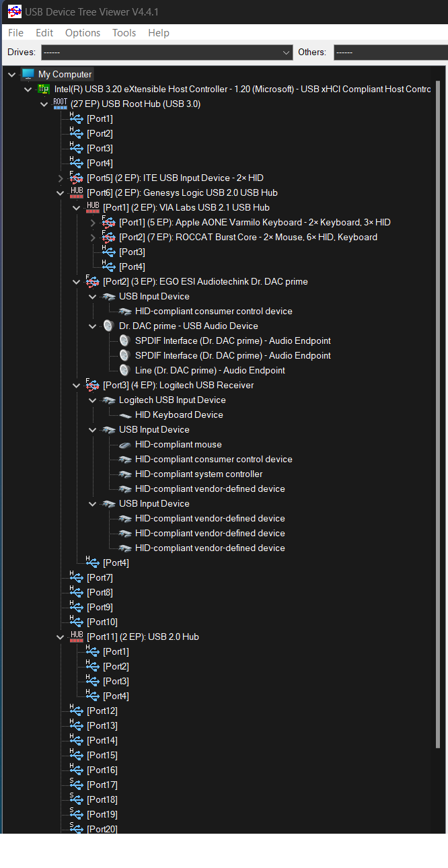Select Port14 in the tree
This screenshot has height=868, width=448.
coord(102,740)
